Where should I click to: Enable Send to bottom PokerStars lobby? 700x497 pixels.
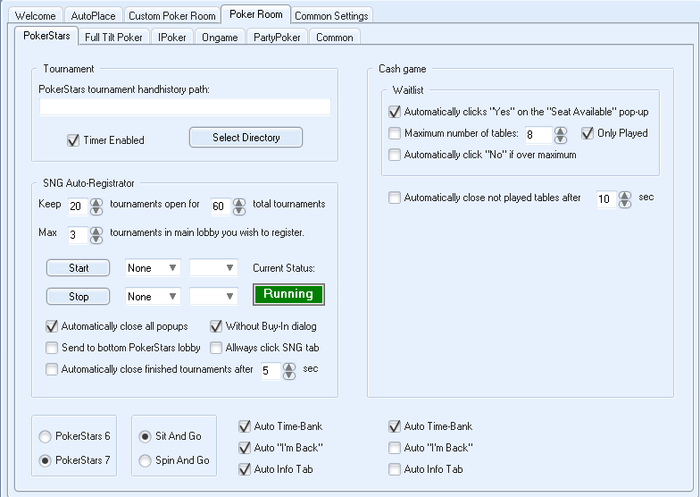[x=53, y=347]
